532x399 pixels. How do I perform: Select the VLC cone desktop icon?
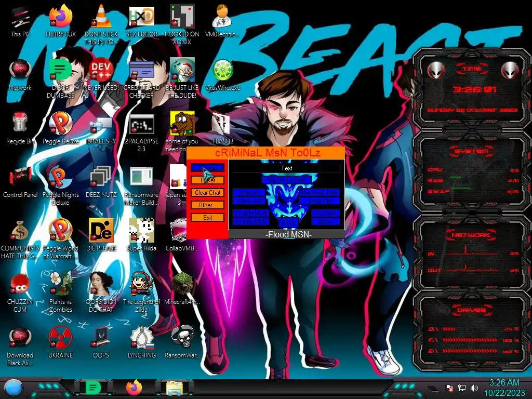click(101, 24)
